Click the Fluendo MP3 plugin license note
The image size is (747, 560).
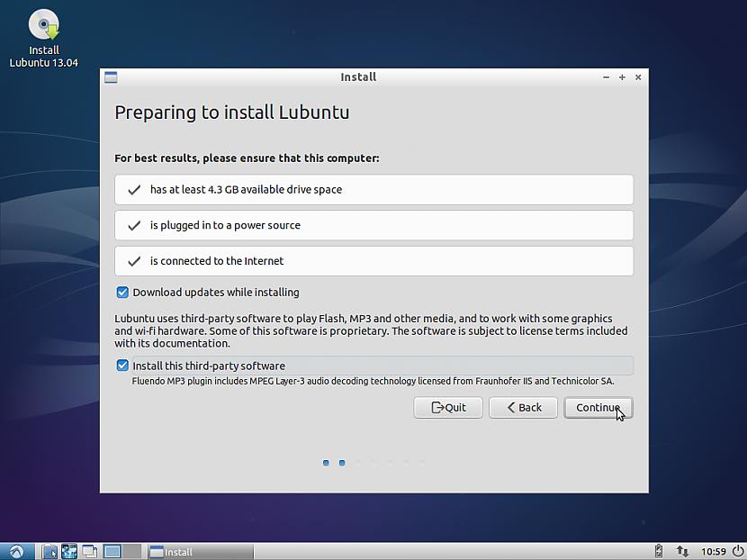(373, 381)
